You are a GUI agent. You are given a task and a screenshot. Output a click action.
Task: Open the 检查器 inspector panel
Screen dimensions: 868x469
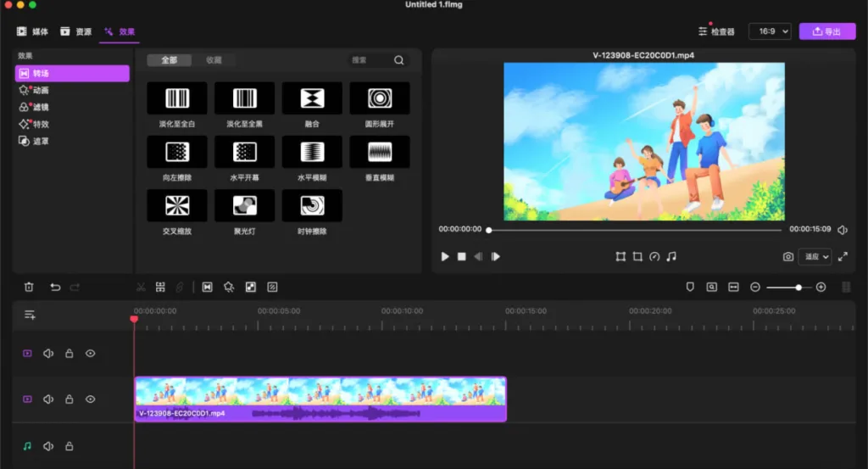716,31
